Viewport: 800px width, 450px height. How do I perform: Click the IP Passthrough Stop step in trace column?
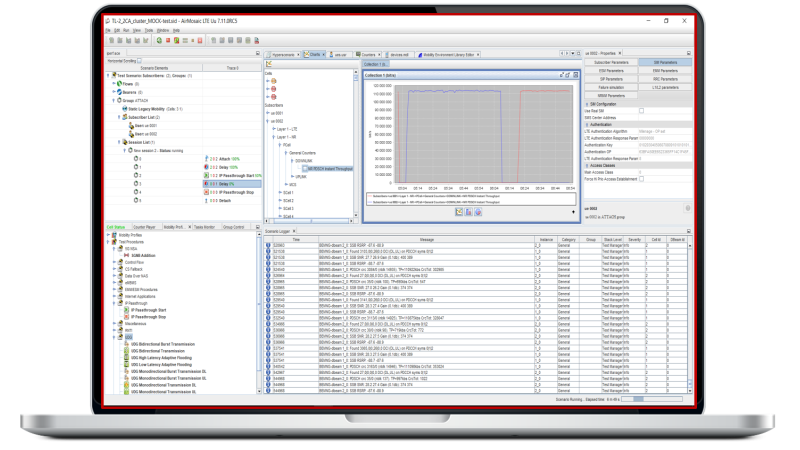[229, 192]
